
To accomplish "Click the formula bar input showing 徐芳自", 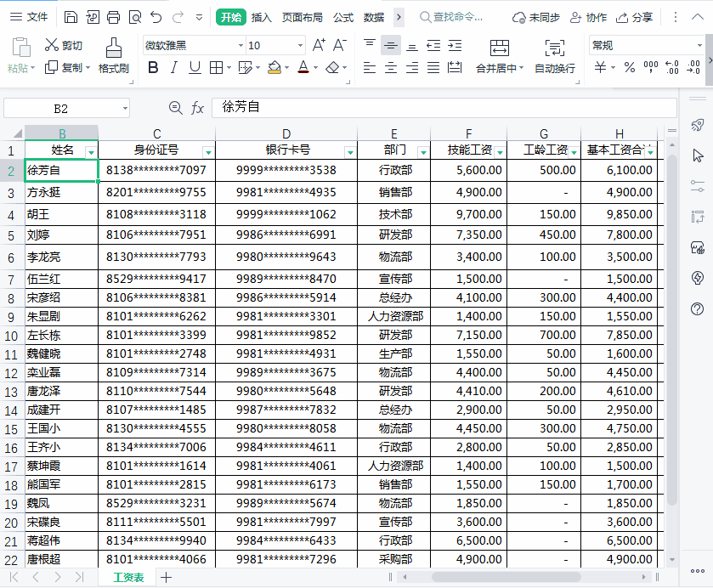I will [x=444, y=107].
